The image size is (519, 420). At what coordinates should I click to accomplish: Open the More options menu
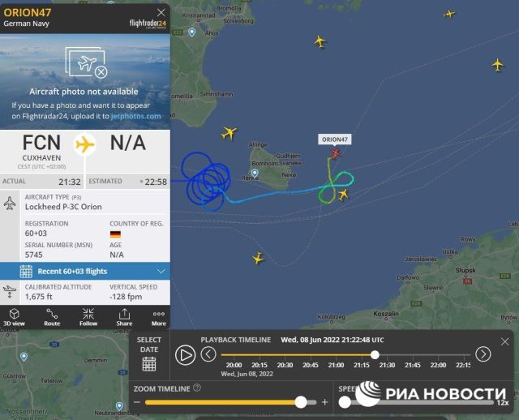(x=159, y=318)
